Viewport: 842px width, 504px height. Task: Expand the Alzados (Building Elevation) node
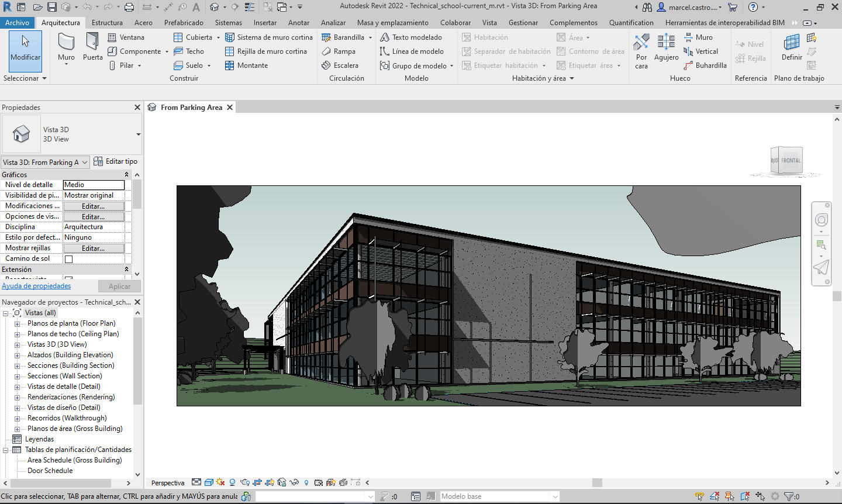[17, 355]
